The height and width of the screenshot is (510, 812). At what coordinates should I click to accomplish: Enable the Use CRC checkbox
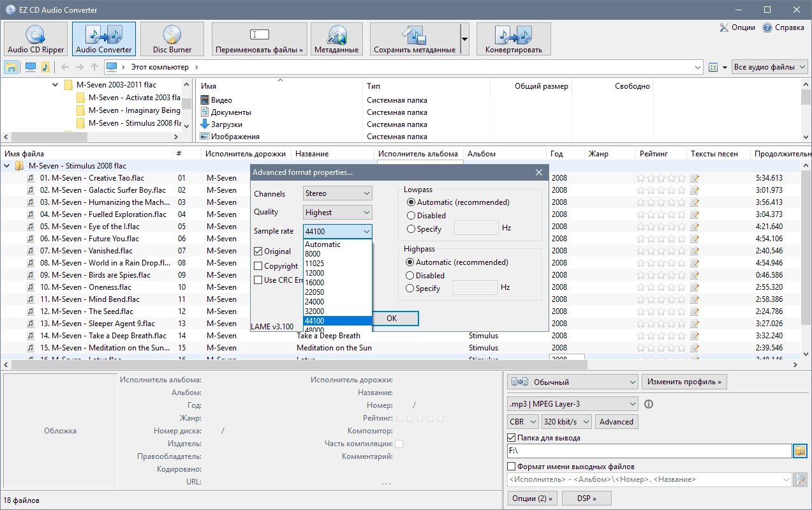click(x=258, y=280)
